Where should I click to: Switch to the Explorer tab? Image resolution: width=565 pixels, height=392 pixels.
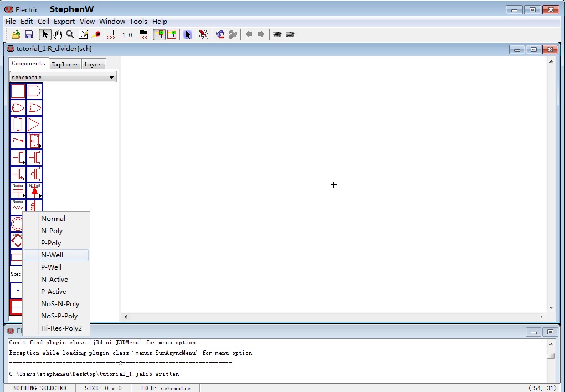coord(65,64)
